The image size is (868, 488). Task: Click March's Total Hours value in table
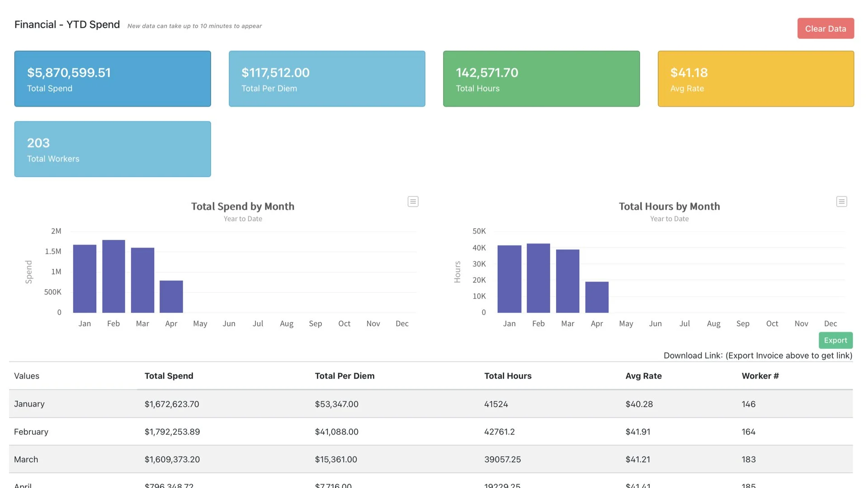tap(502, 459)
